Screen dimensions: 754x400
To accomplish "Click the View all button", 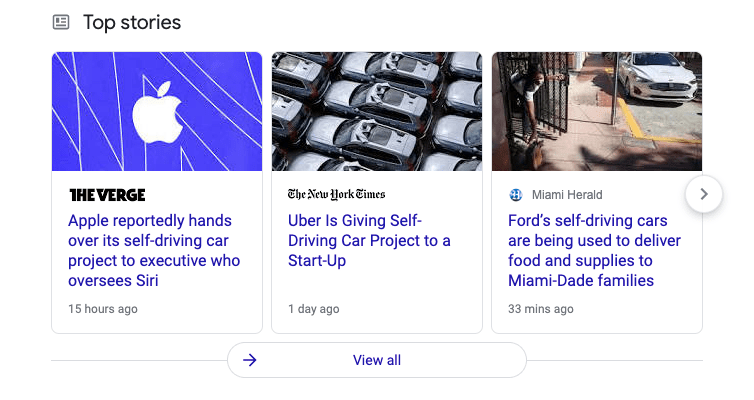I will pos(377,360).
